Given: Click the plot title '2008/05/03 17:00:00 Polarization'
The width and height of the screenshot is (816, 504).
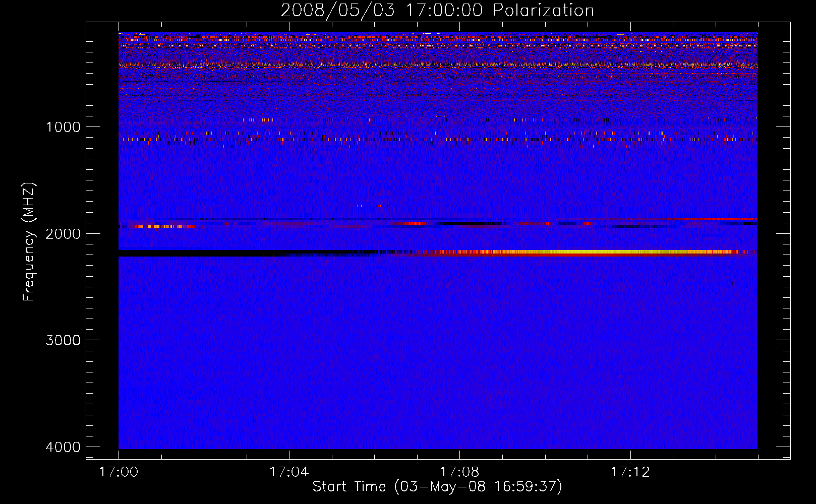Looking at the screenshot, I should click(437, 11).
